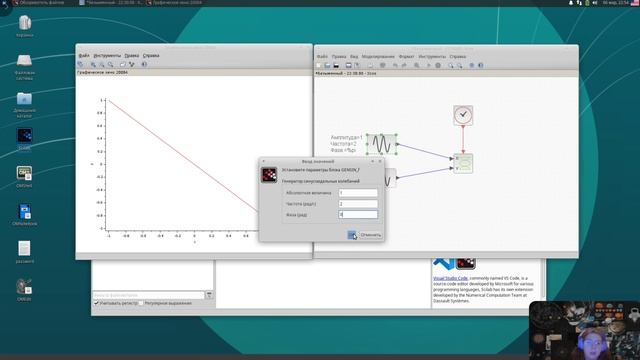Click Fit diagram to view magnifier in Xcos
Viewport: 640px width, 360px height.
pos(417,65)
